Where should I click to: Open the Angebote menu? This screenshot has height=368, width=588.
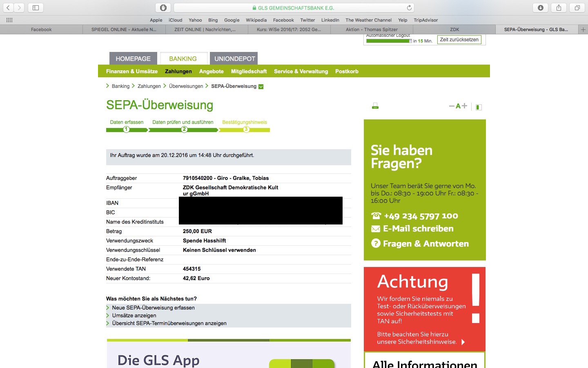tap(212, 71)
